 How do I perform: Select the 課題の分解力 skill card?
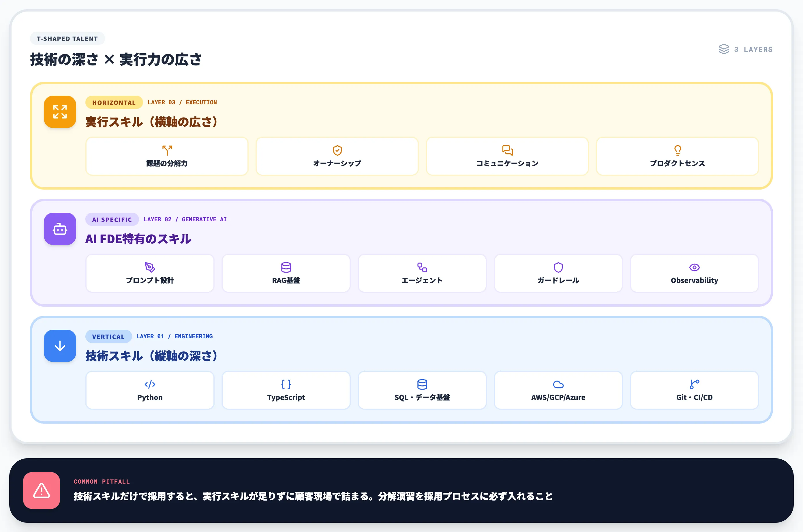point(167,156)
